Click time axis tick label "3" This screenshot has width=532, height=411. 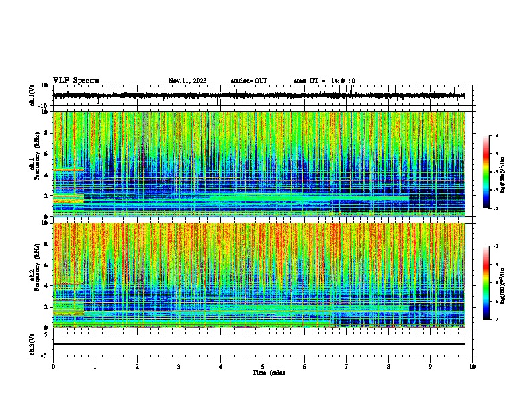tap(179, 367)
